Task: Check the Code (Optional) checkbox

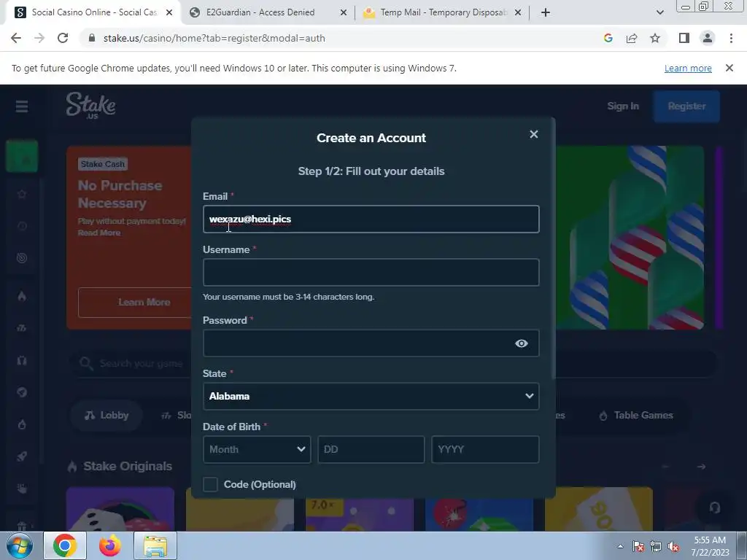Action: pyautogui.click(x=210, y=484)
